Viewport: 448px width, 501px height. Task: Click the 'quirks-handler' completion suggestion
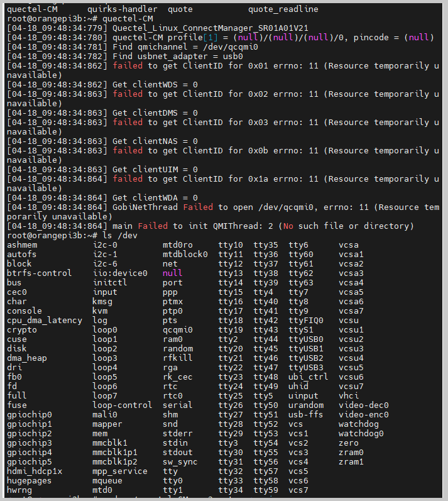123,9
